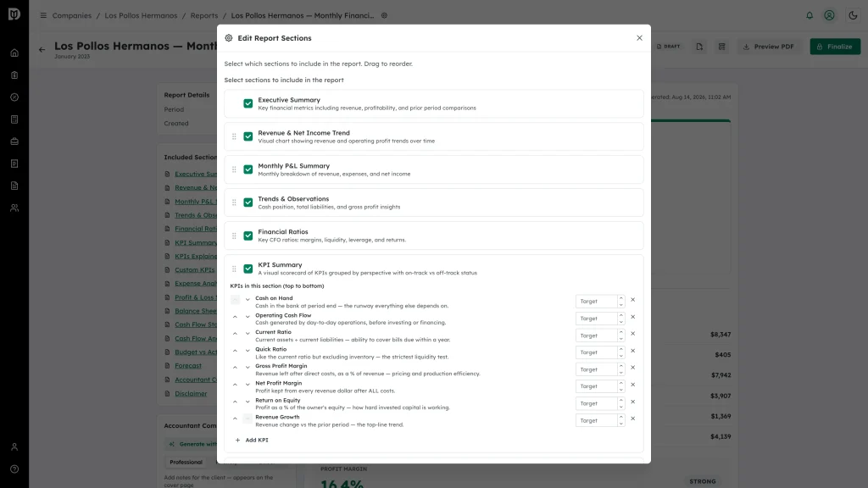The image size is (868, 488).
Task: Uncheck the Financial Ratios section
Action: 248,236
